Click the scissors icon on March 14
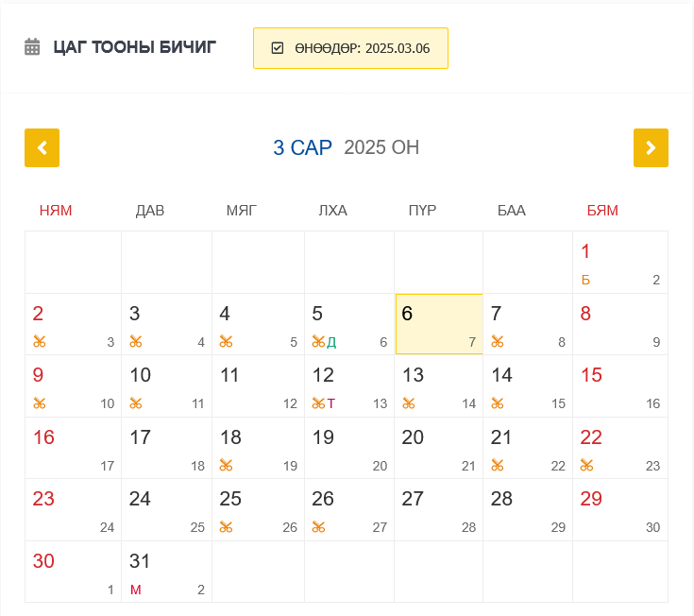The image size is (694, 616). pyautogui.click(x=497, y=403)
